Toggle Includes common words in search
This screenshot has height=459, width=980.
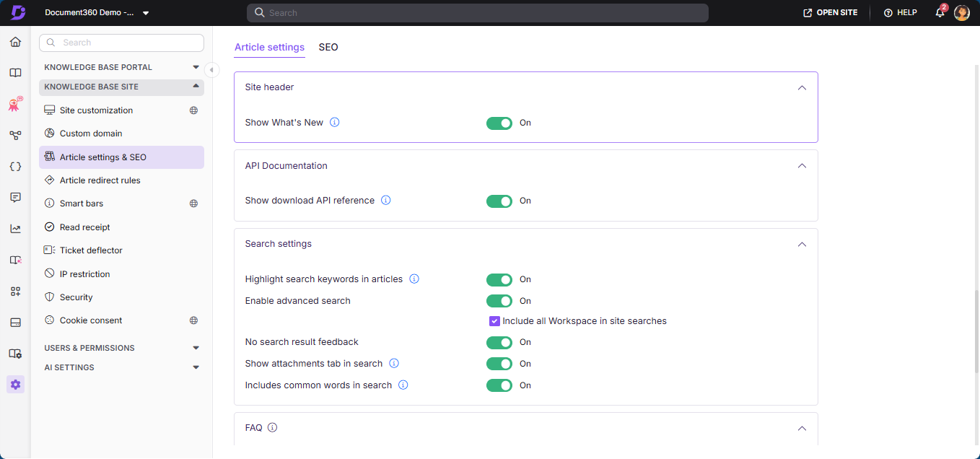click(x=499, y=385)
